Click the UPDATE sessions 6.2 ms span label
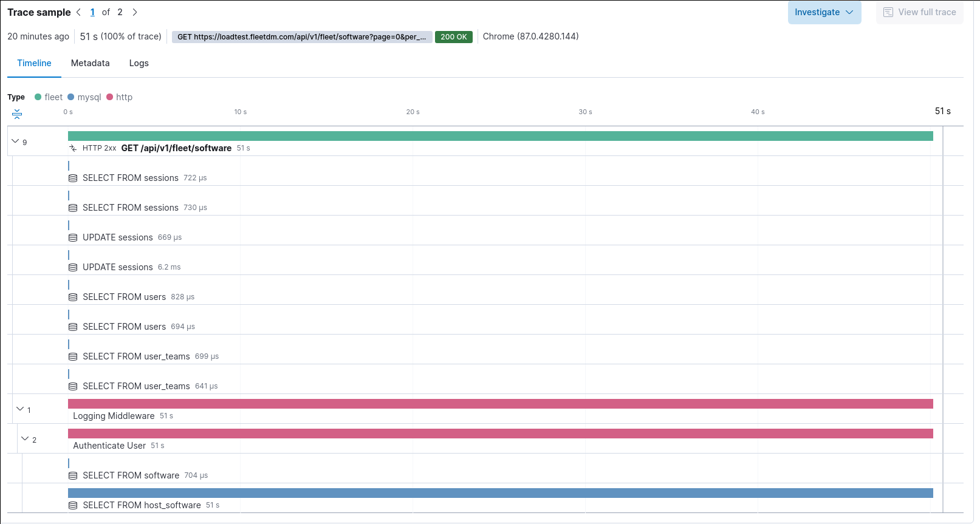The width and height of the screenshot is (980, 524). point(118,267)
